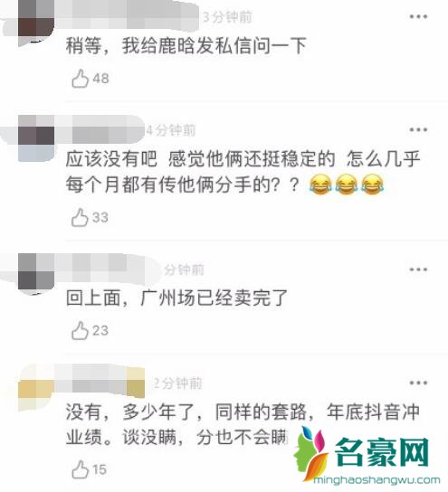
Task: Open the first commenter's blurred avatar
Action: pos(36,20)
